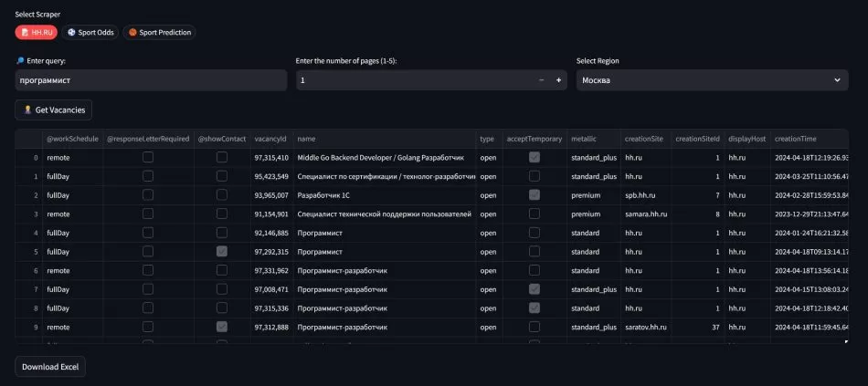Click the number of pages input field
Image resolution: width=868 pixels, height=386 pixels.
pos(416,80)
